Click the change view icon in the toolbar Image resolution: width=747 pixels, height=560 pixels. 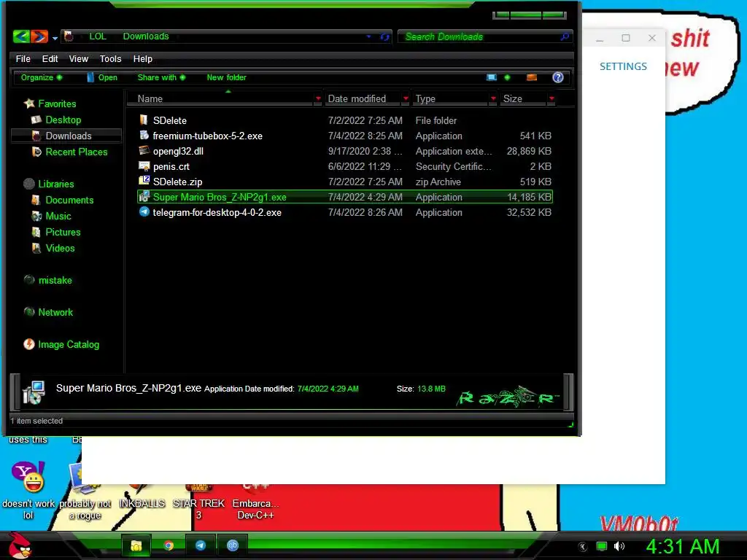pyautogui.click(x=491, y=77)
